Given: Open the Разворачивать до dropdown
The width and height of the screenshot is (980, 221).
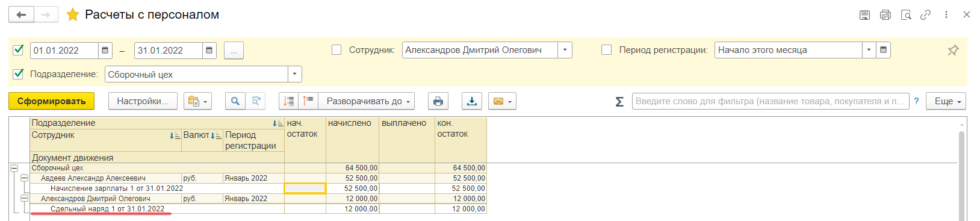Looking at the screenshot, I should pyautogui.click(x=367, y=101).
